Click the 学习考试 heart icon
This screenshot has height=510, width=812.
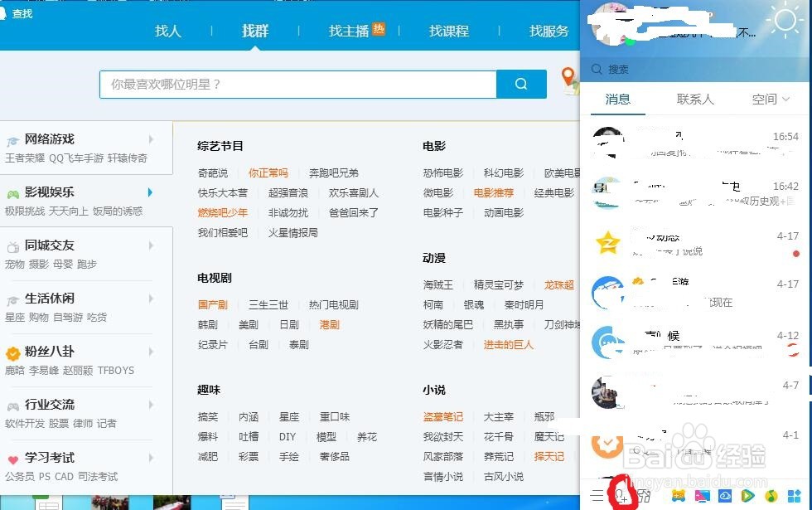coord(13,459)
